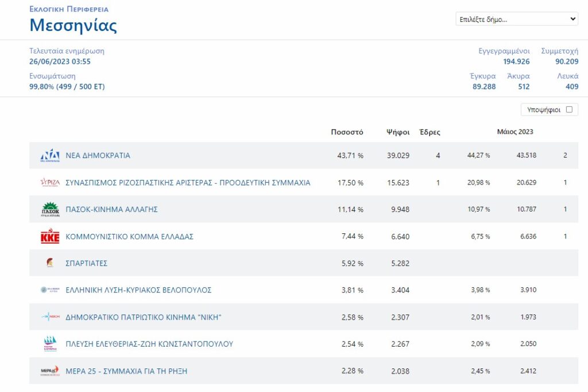The width and height of the screenshot is (588, 392).
Task: Open the Επιλέξτε δήμο dropdown
Action: [x=517, y=19]
